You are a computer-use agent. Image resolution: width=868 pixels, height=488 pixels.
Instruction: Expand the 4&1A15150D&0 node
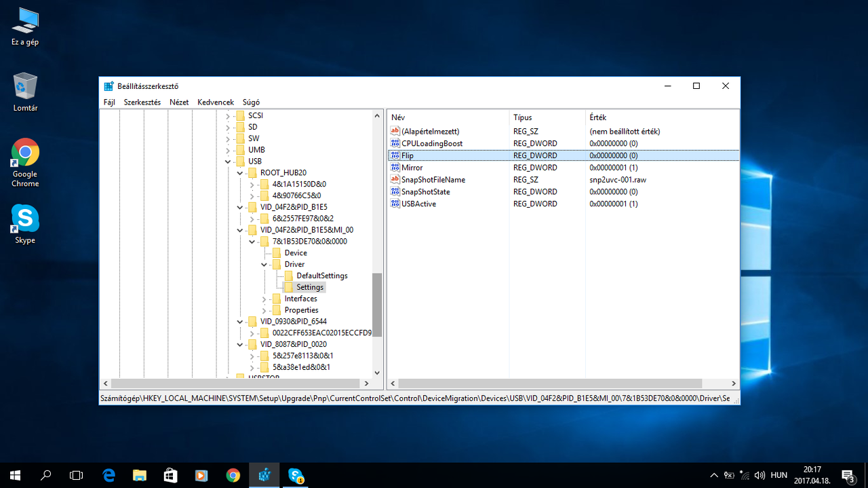(x=253, y=185)
